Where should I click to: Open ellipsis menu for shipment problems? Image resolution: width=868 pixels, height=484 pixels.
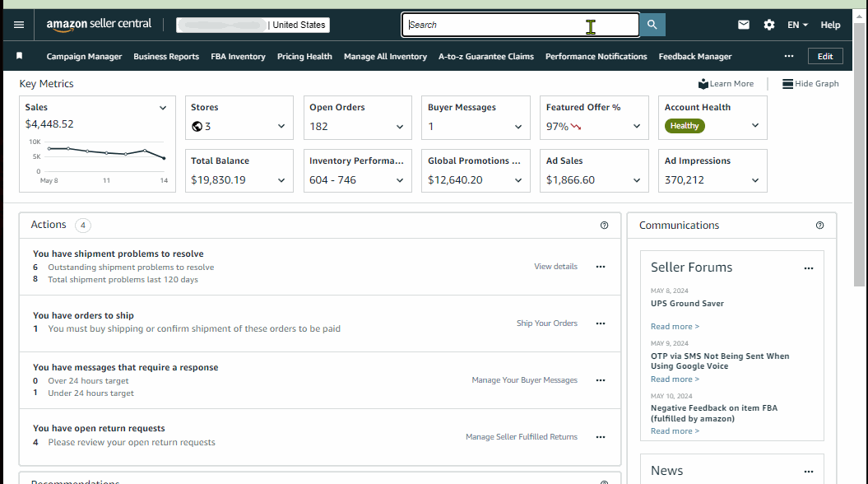[601, 267]
